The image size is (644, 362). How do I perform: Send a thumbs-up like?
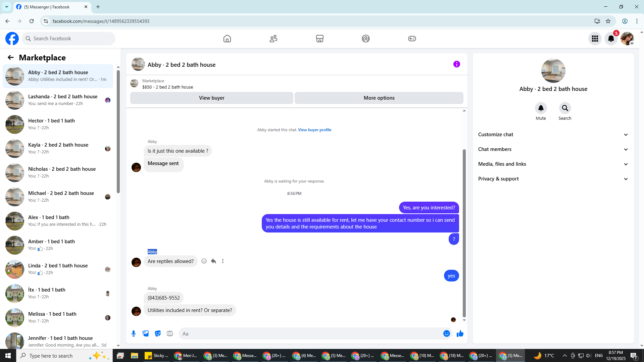pos(460,333)
